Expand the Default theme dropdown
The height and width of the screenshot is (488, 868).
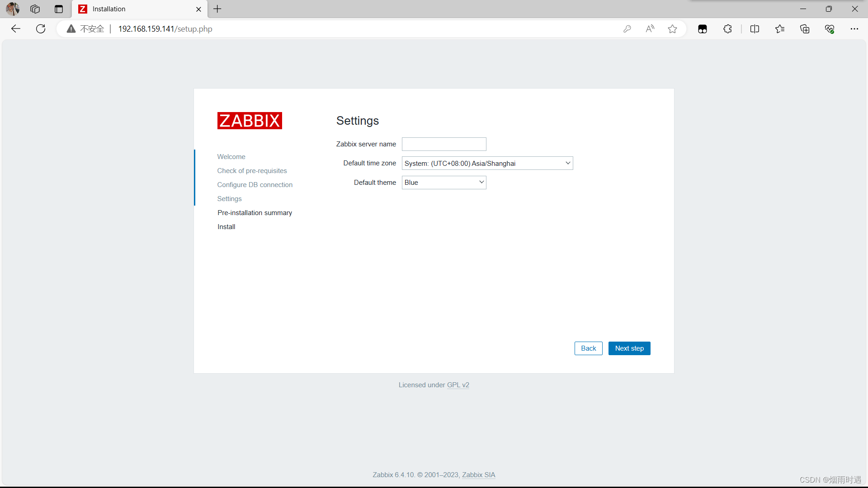pos(443,183)
